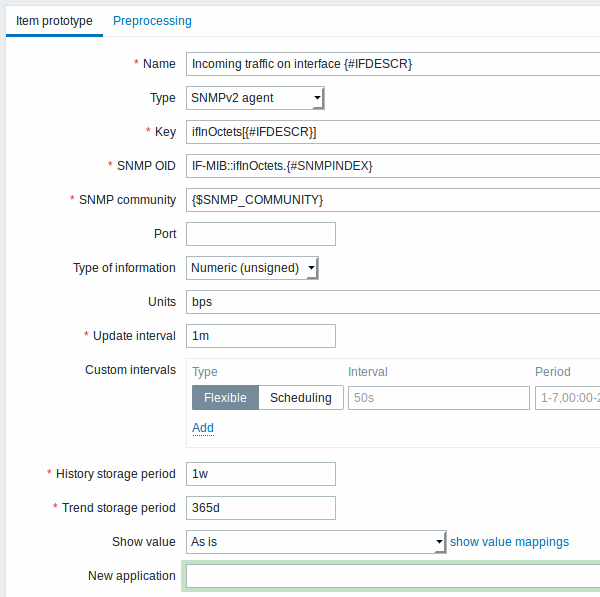Click the Update interval field
600x597 pixels.
(261, 336)
